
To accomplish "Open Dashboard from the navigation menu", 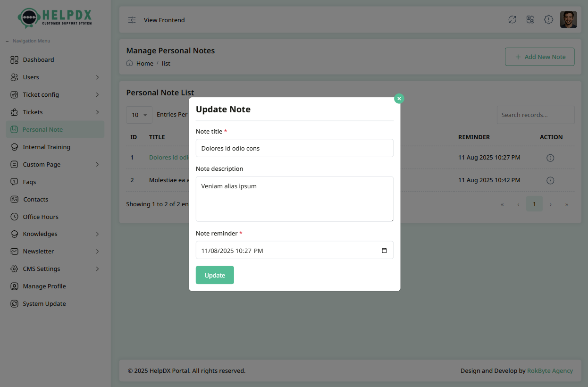I will (x=38, y=59).
